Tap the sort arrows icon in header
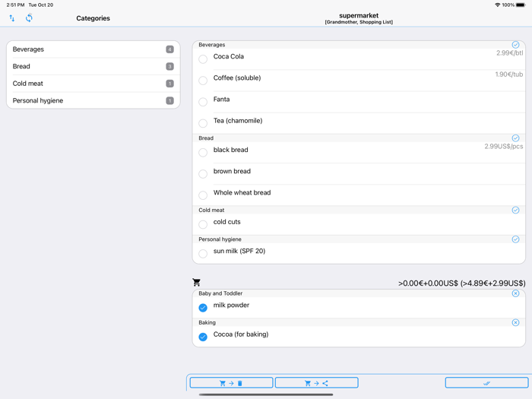The width and height of the screenshot is (532, 399). [x=12, y=18]
